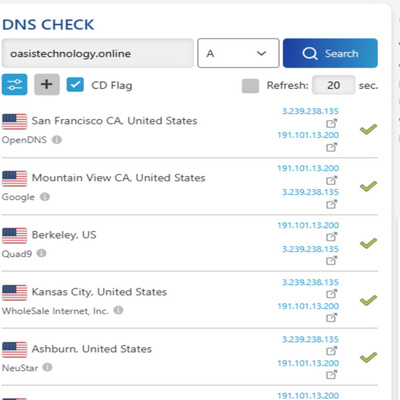
Task: Open the 3.239.238.135 link for Kansas City
Action: tap(310, 282)
